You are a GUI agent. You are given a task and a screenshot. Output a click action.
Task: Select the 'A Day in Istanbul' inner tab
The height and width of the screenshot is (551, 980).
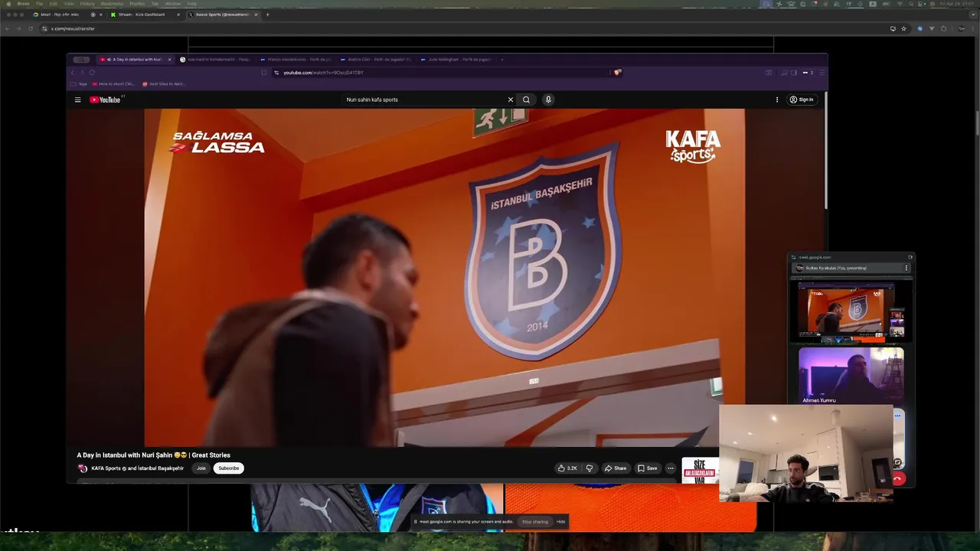135,59
